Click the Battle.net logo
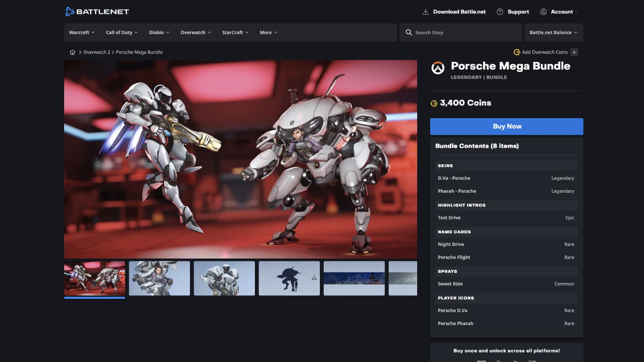Viewport: 644px width, 362px height. point(97,12)
